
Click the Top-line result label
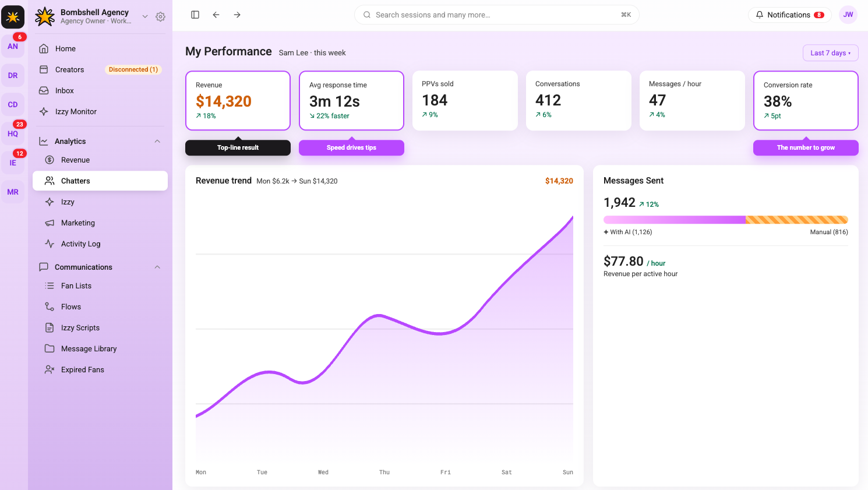click(x=238, y=147)
